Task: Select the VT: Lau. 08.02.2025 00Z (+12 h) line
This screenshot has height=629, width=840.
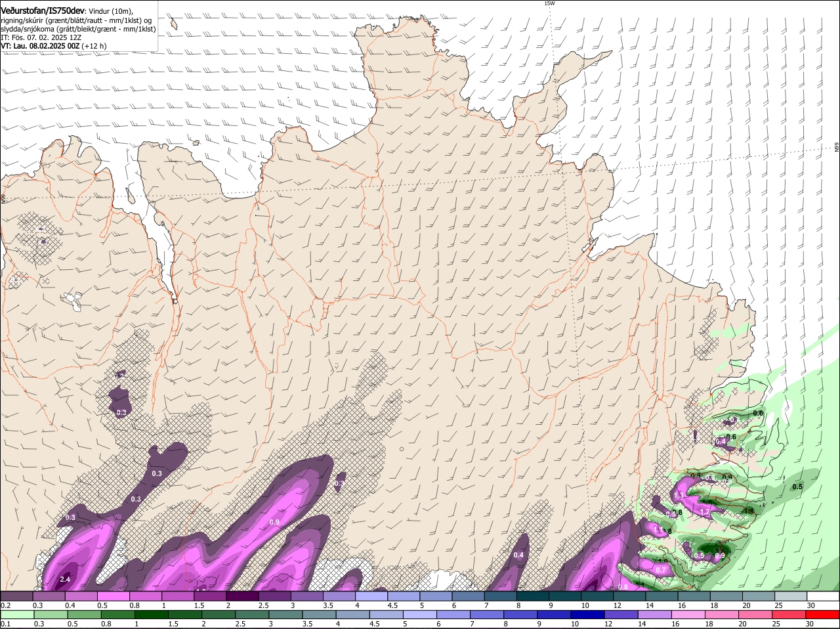Action: [53, 46]
